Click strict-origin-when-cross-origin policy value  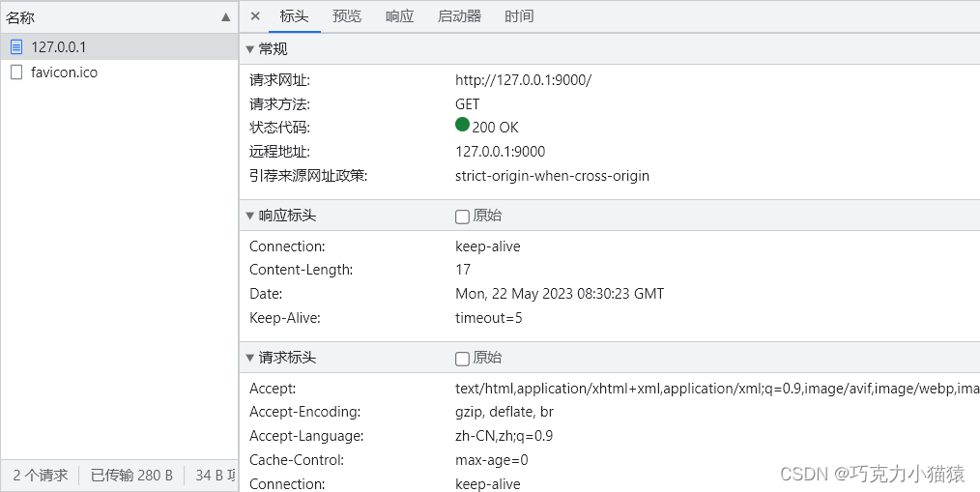tap(552, 176)
